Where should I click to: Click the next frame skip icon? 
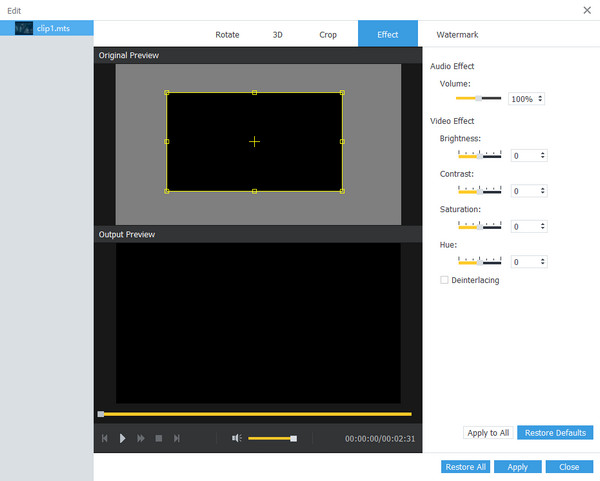click(177, 438)
